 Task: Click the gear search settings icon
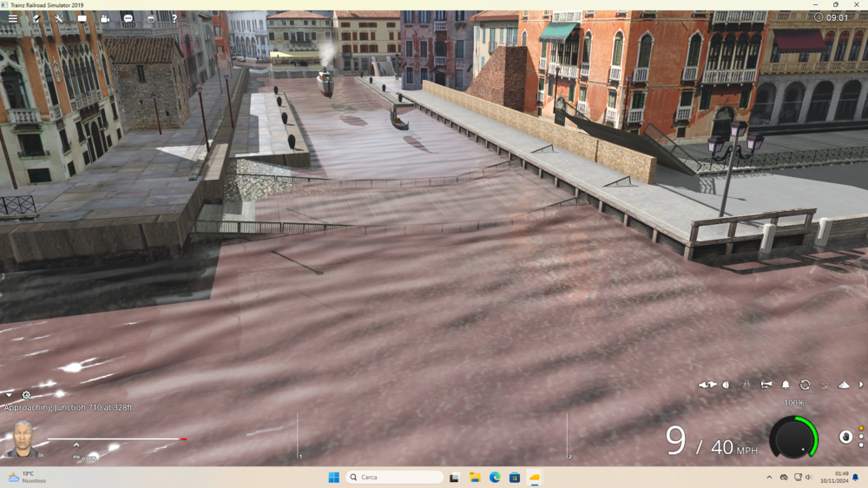tap(26, 395)
